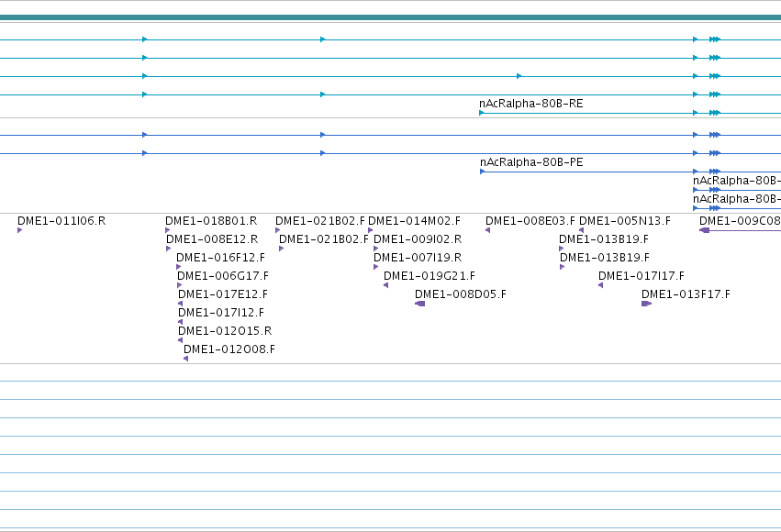This screenshot has height=532, width=781.
Task: Click the DME1-011I06.R feature label
Action: tap(61, 221)
